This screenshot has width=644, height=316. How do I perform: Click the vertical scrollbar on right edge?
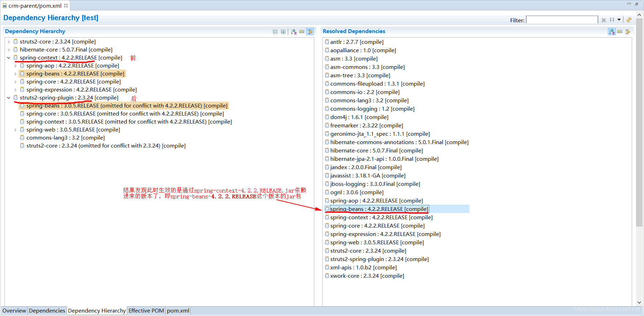point(639,122)
